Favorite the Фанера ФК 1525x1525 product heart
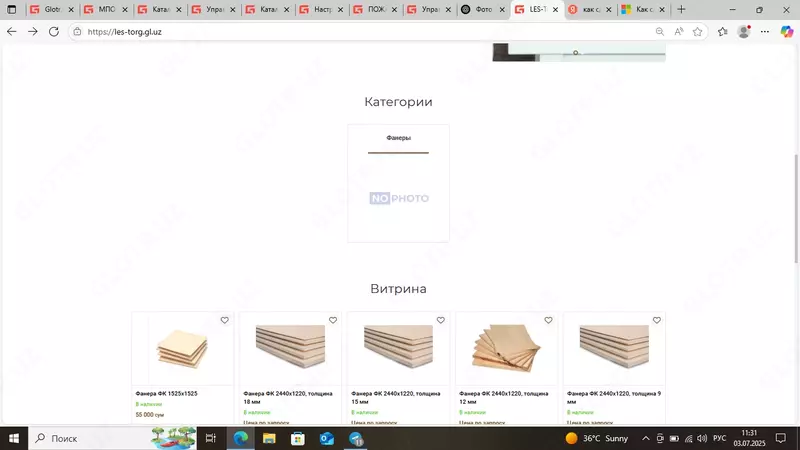This screenshot has width=800, height=450. pos(224,320)
